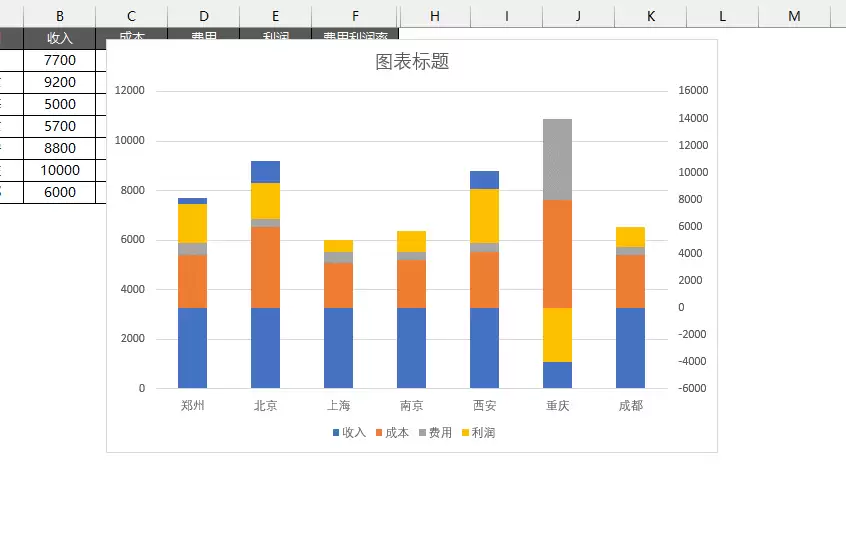Click the chart title 图表标题
Screen dimensions: 846x552
click(412, 62)
